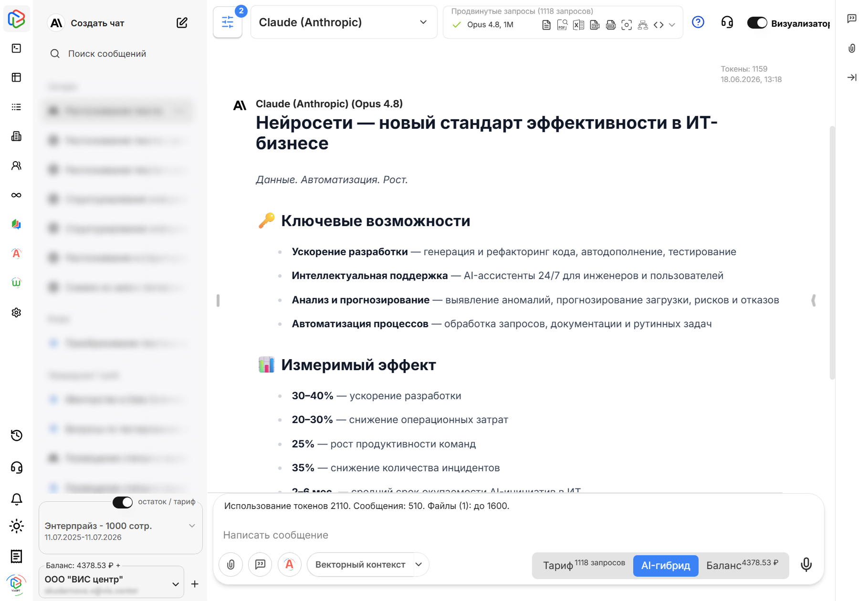Click the headset icon in left sidebar

[x=16, y=467]
